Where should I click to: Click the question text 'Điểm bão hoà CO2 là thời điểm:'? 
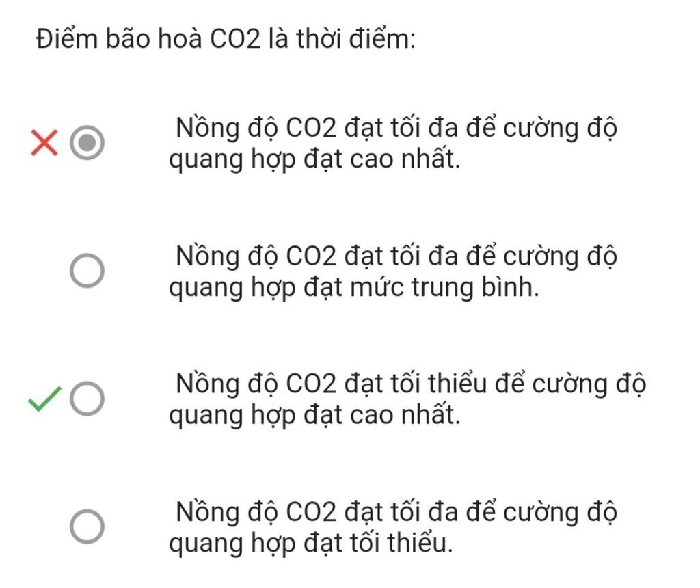[x=226, y=38]
